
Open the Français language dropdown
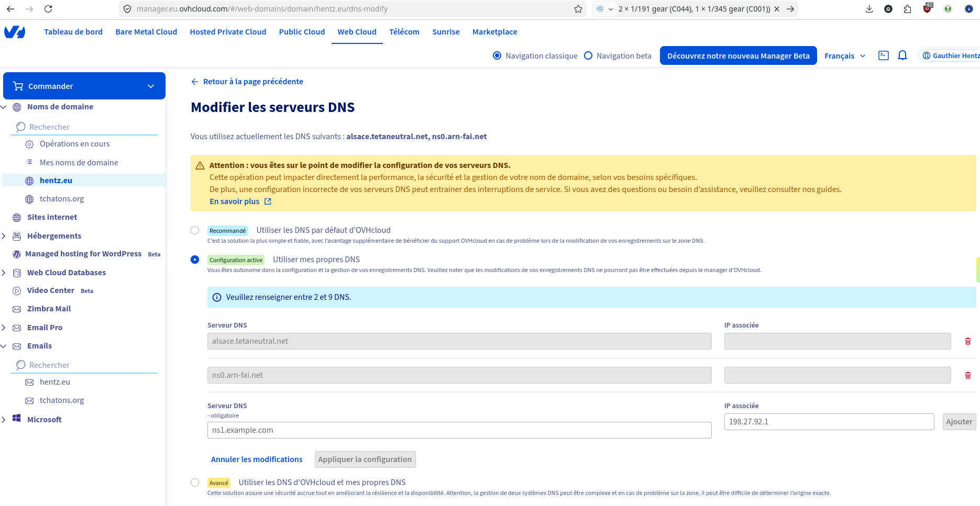click(x=845, y=55)
